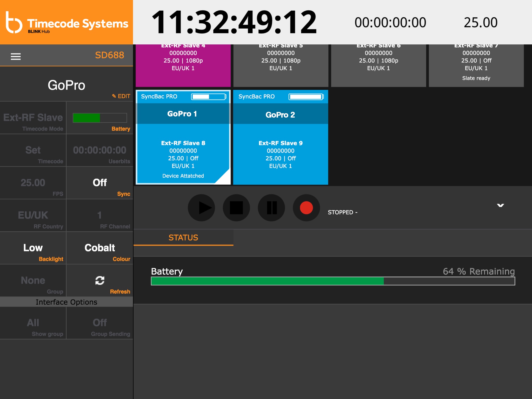This screenshot has height=399, width=532.
Task: Select the GoPro 2 SyncBac PRO tile
Action: pyautogui.click(x=281, y=137)
